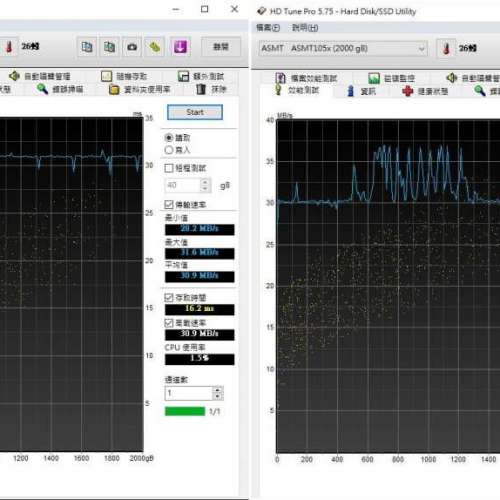Image resolution: width=500 pixels, height=500 pixels.
Task: Click up arrow on the 40 gB spinner
Action: (x=205, y=182)
